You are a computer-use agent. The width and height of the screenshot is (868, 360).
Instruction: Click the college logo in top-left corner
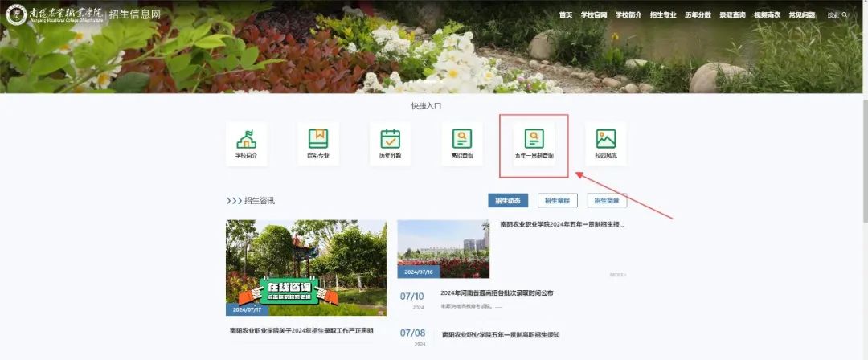coord(16,15)
